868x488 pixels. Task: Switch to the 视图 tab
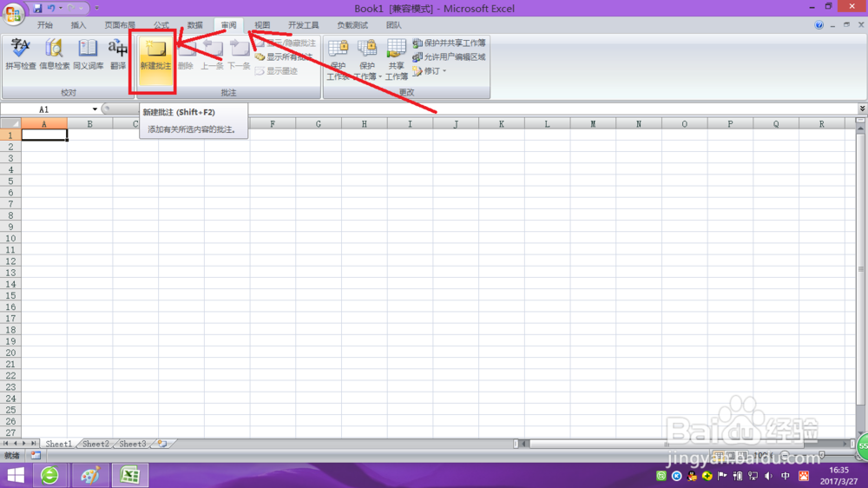[x=262, y=25]
